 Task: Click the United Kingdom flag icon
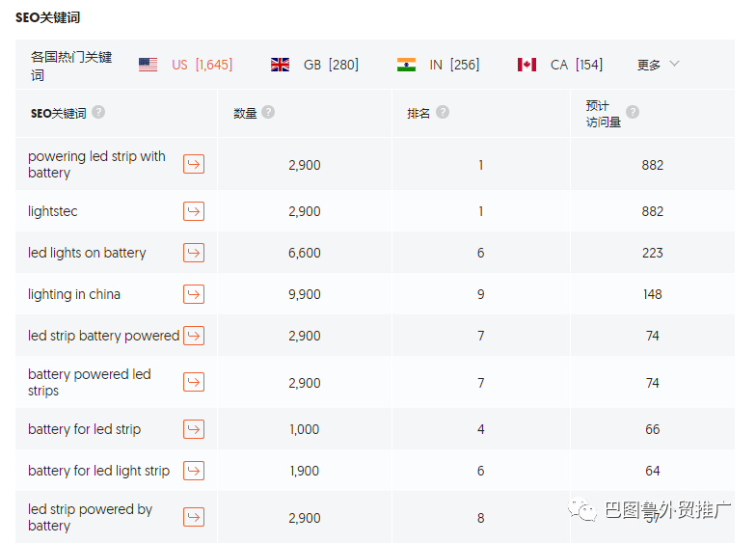pyautogui.click(x=280, y=65)
